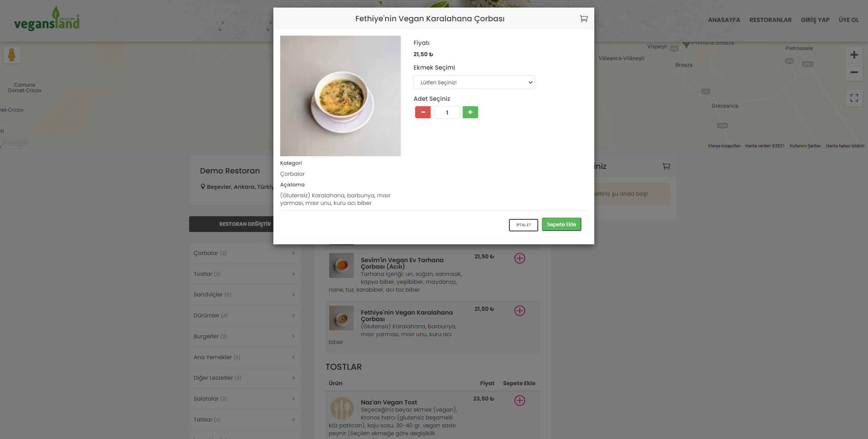Click the İPTAL ET button

[523, 225]
